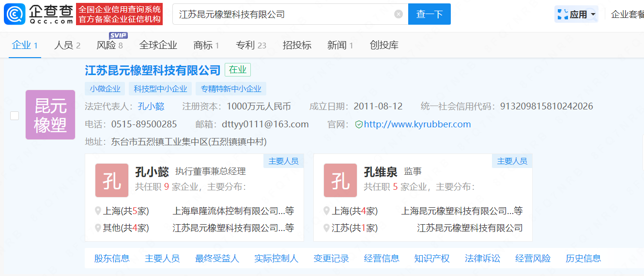Screen dimensions: 644x276
Task: Click the 昆元橡塑 purple company logo
Action: click(50, 115)
